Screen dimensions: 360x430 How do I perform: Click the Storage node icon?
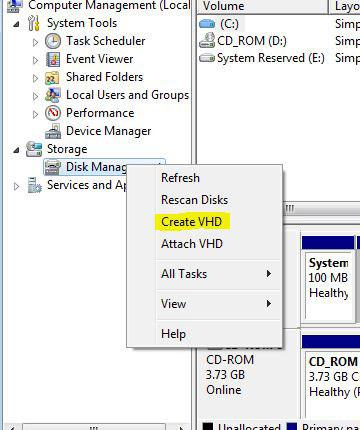(34, 149)
